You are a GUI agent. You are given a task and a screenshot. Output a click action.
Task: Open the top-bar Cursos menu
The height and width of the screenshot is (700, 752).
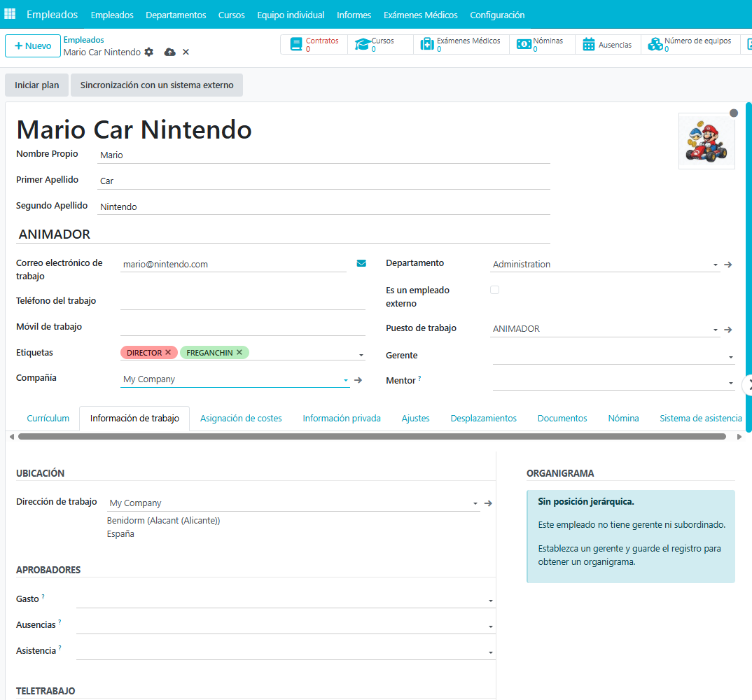(232, 15)
